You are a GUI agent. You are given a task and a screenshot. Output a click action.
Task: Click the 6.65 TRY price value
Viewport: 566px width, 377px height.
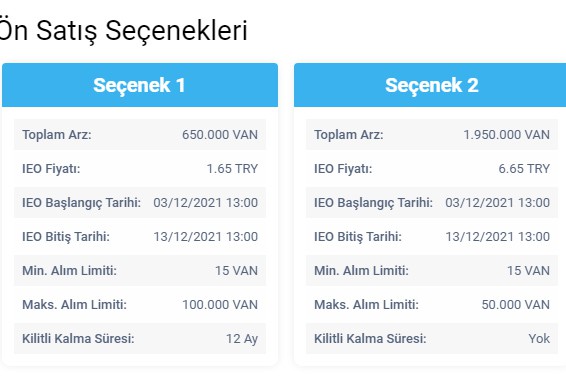(x=524, y=169)
